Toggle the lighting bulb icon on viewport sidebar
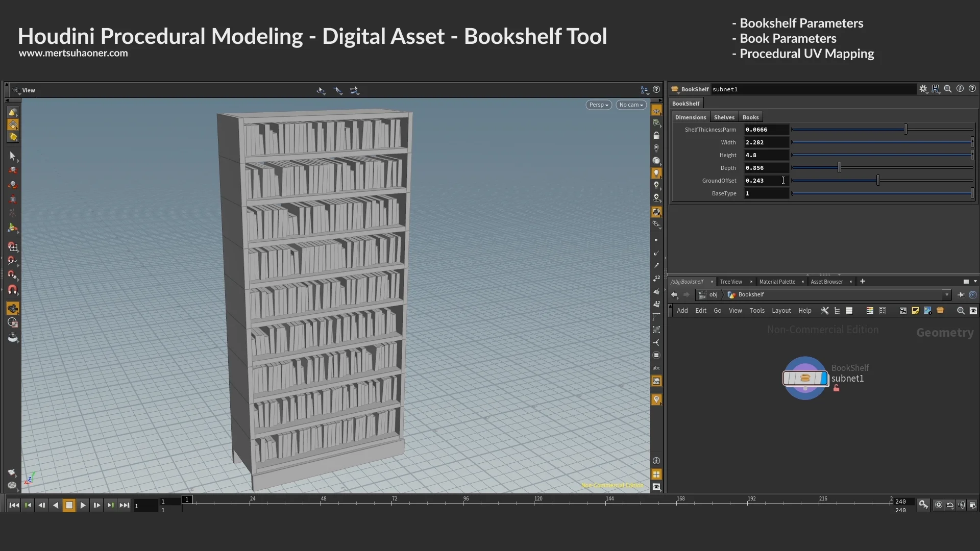Screen dimensions: 980x551 (657, 173)
